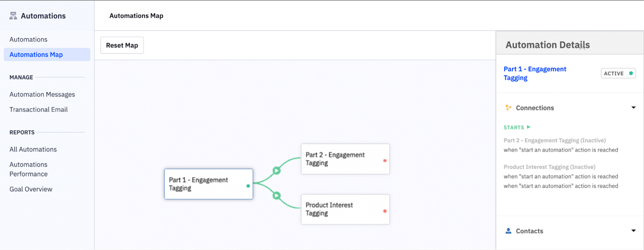Toggle the ACTIVE status badge
The height and width of the screenshot is (250, 644).
pos(618,73)
